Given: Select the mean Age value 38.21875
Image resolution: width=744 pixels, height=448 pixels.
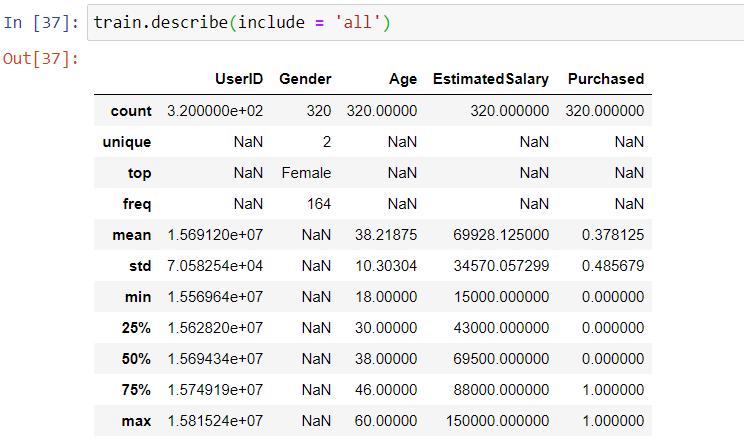Looking at the screenshot, I should coord(382,235).
